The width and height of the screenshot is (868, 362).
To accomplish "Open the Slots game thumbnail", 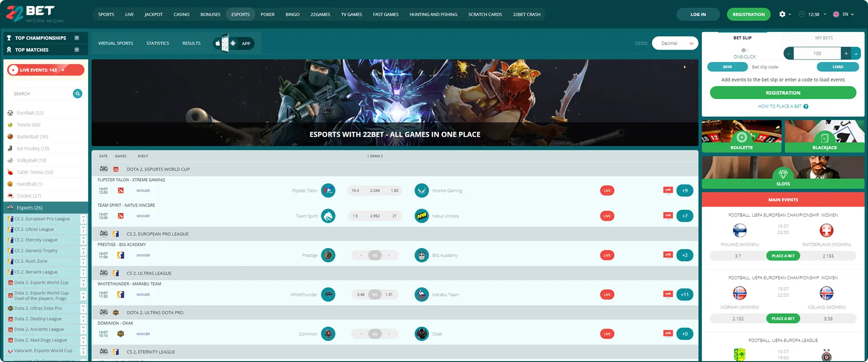I will tap(783, 173).
